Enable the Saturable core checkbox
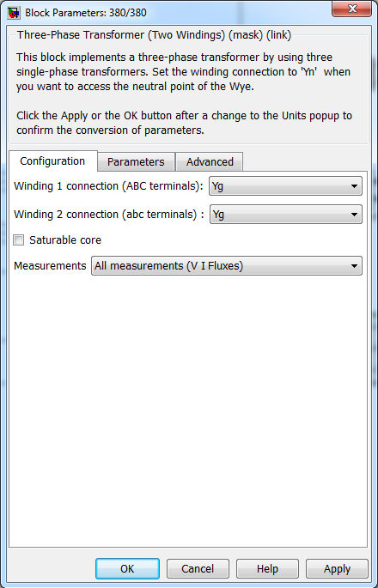The image size is (378, 588). click(18, 240)
